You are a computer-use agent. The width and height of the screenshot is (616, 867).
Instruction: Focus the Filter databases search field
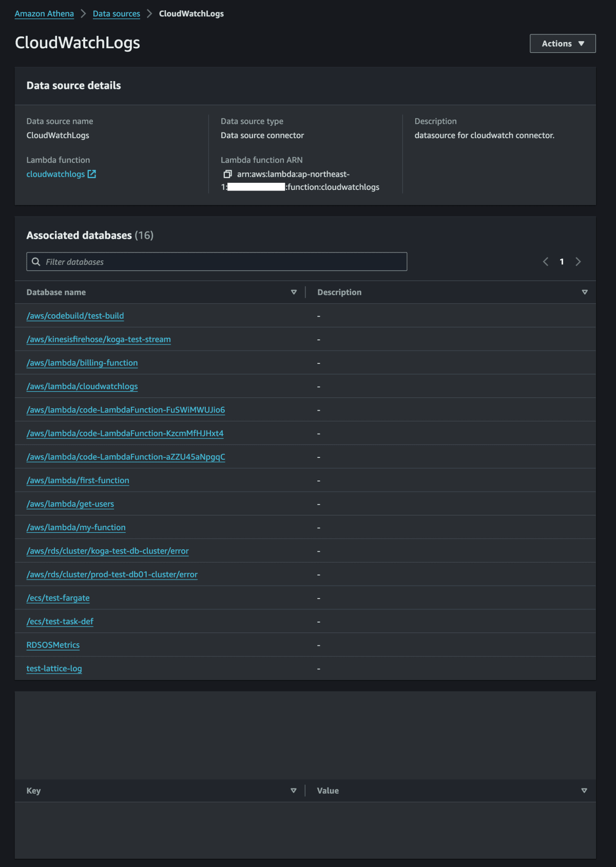[217, 262]
